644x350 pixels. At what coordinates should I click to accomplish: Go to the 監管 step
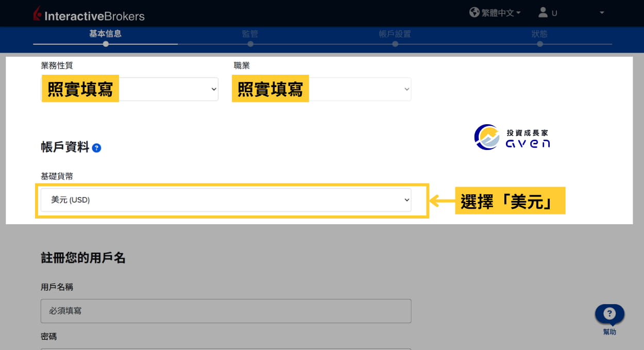(x=250, y=34)
